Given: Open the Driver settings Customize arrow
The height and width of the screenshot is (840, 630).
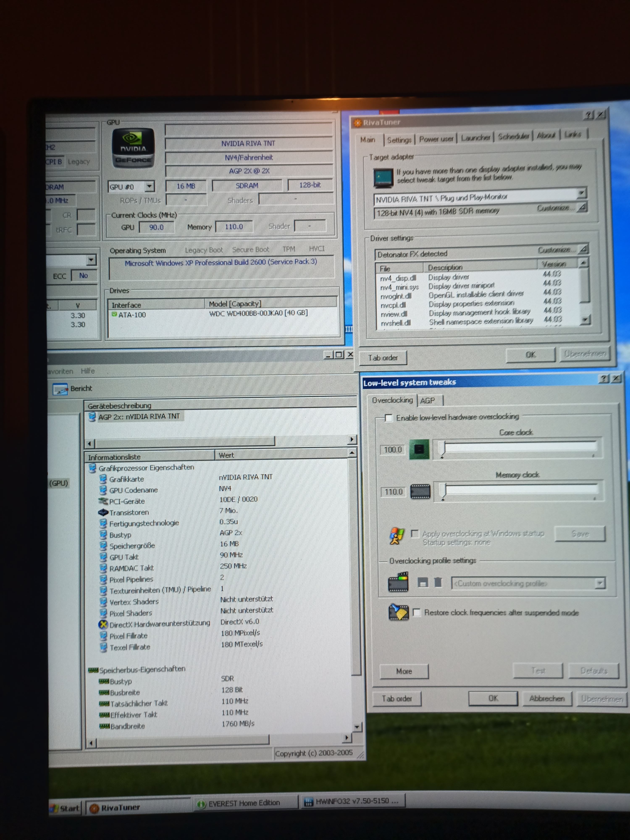Looking at the screenshot, I should click(x=584, y=249).
